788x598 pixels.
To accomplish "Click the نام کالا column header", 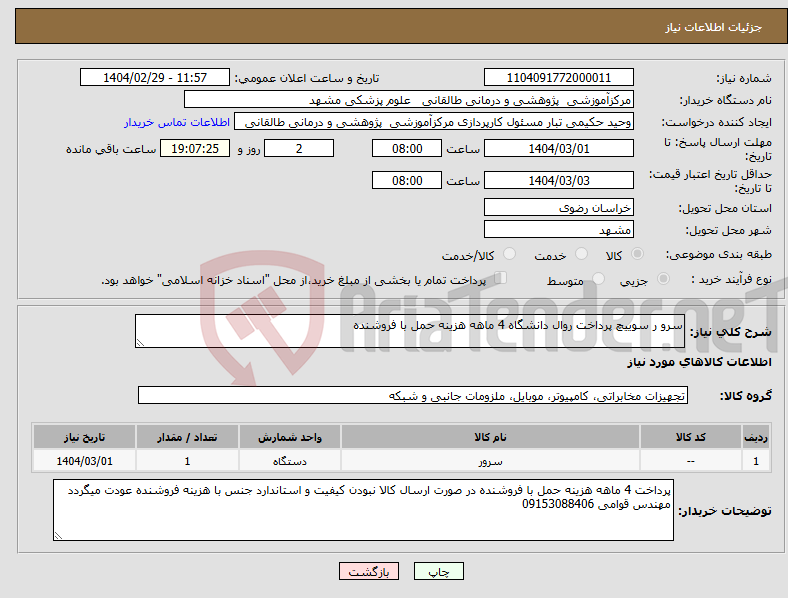I will click(x=490, y=437).
